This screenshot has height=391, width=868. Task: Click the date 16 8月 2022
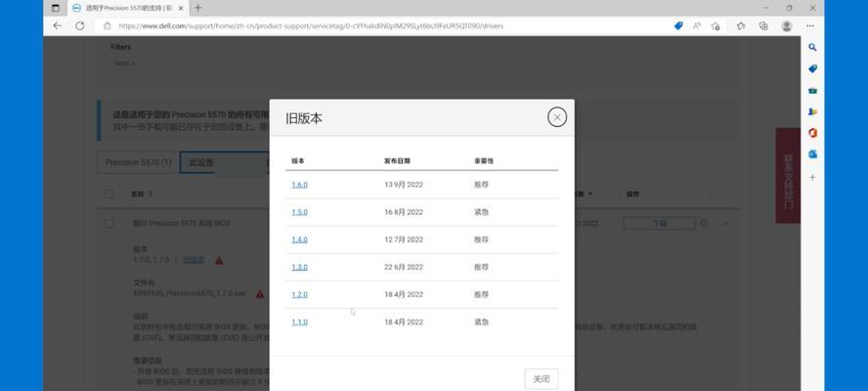pos(404,212)
